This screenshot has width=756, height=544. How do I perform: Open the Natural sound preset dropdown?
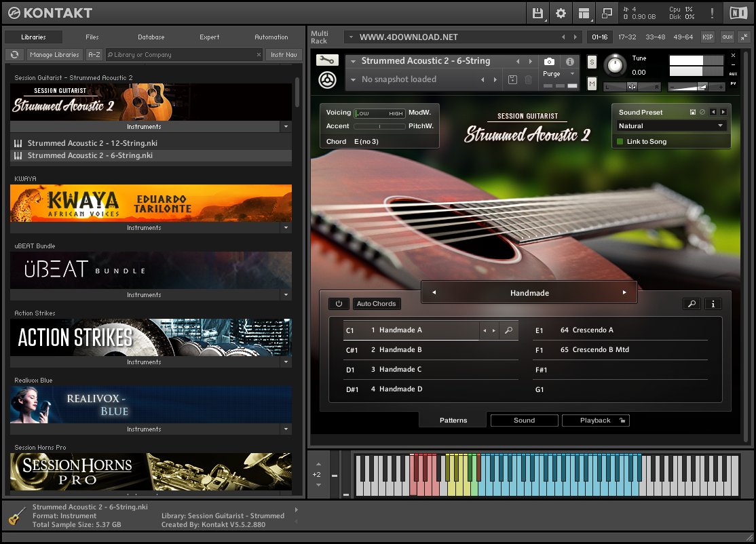(x=671, y=125)
